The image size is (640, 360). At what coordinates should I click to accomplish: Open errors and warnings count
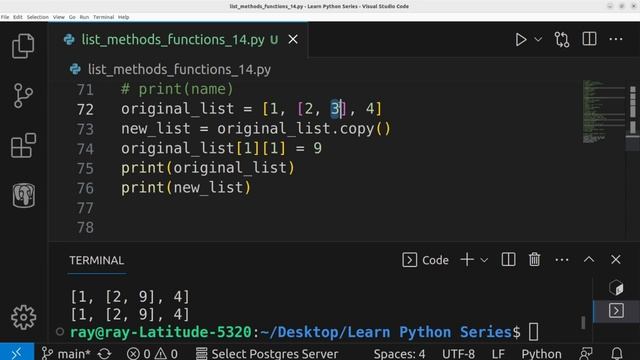point(152,353)
